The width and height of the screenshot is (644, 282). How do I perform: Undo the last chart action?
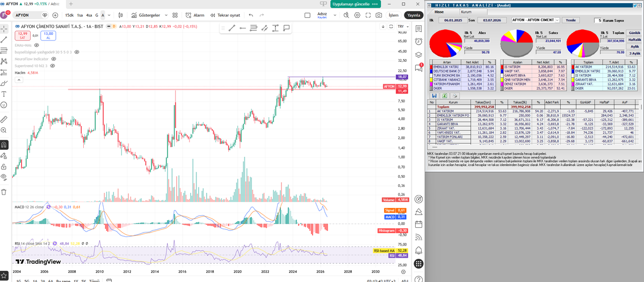250,15
